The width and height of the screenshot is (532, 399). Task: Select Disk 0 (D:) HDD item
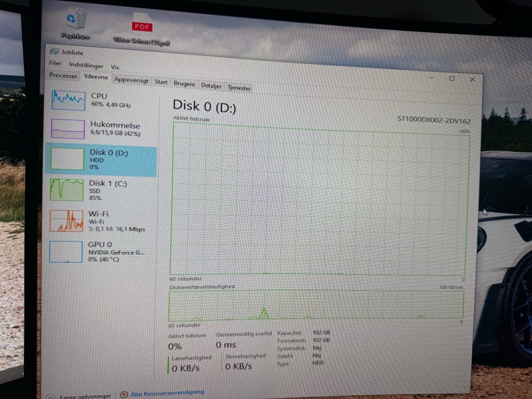point(101,160)
